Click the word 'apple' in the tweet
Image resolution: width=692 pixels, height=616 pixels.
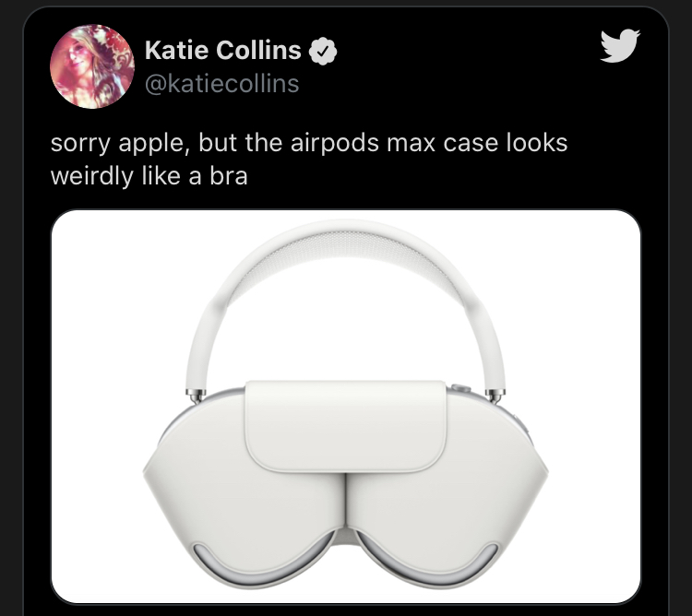click(153, 144)
